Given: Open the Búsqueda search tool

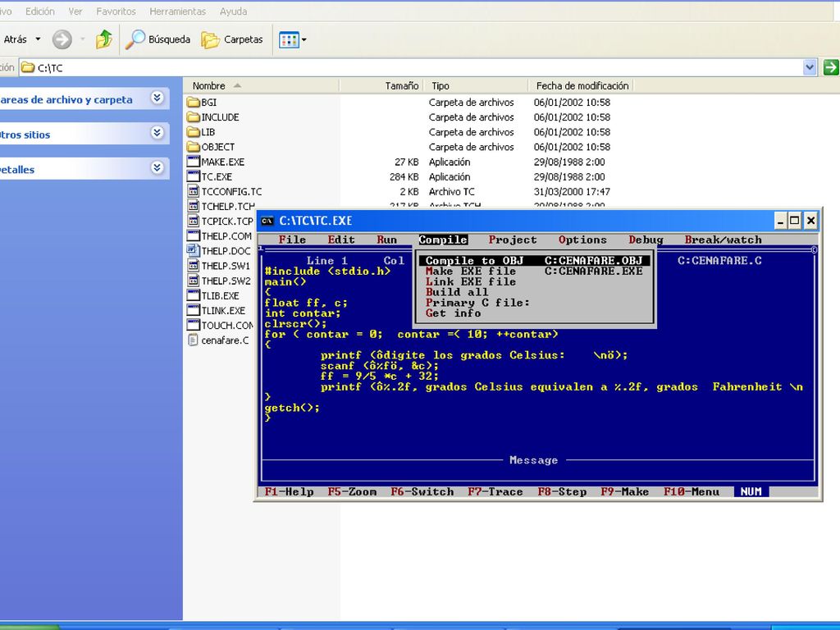Looking at the screenshot, I should point(158,39).
